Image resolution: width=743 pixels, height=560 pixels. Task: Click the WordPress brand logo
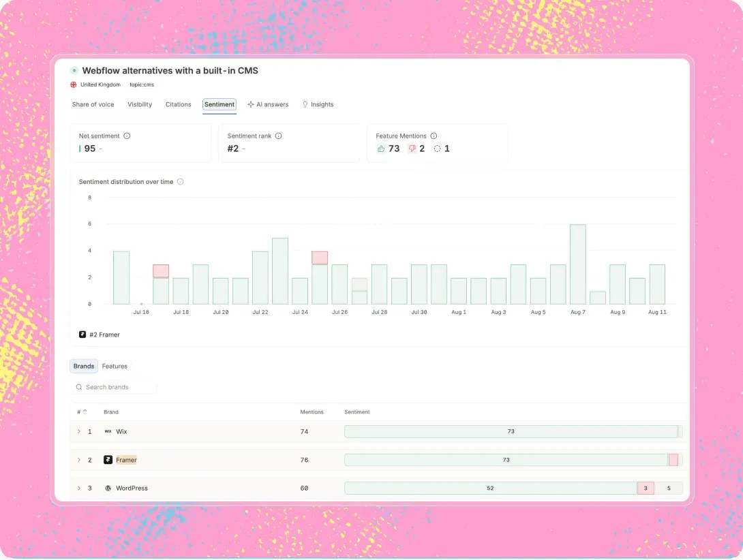click(108, 488)
